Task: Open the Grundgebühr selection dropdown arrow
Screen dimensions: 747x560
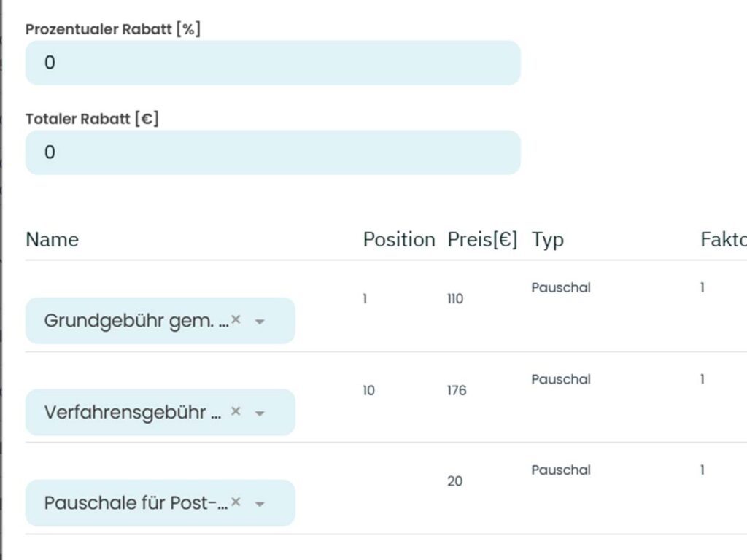Action: (260, 321)
